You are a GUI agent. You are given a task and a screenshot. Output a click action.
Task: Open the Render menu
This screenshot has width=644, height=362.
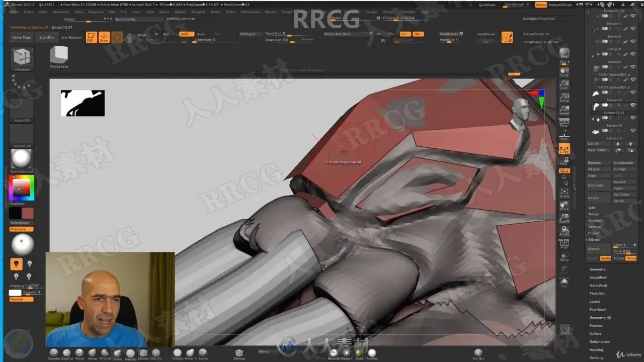point(271,12)
